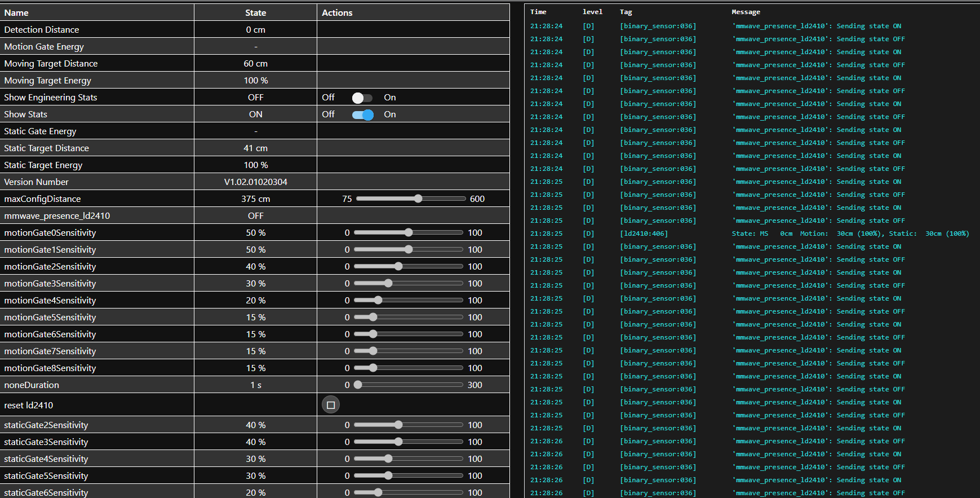Toggle the Show Stats switch off
980x498 pixels.
362,114
